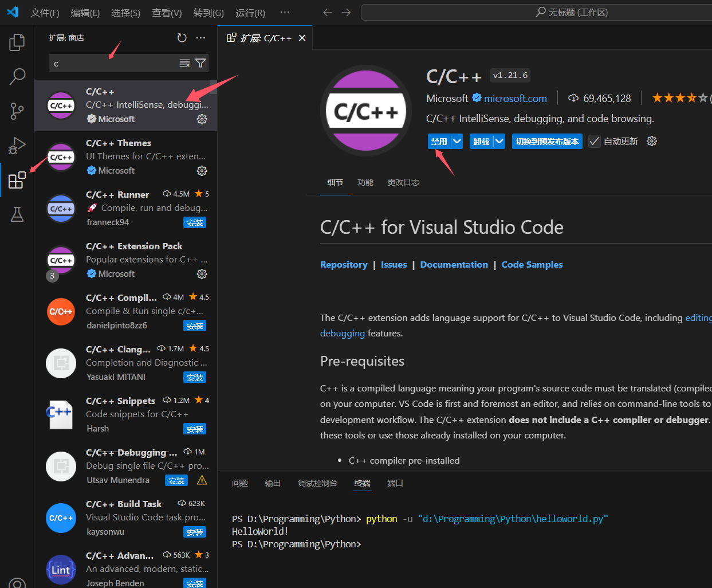Open manage gear for C/C++ Themes

point(202,171)
